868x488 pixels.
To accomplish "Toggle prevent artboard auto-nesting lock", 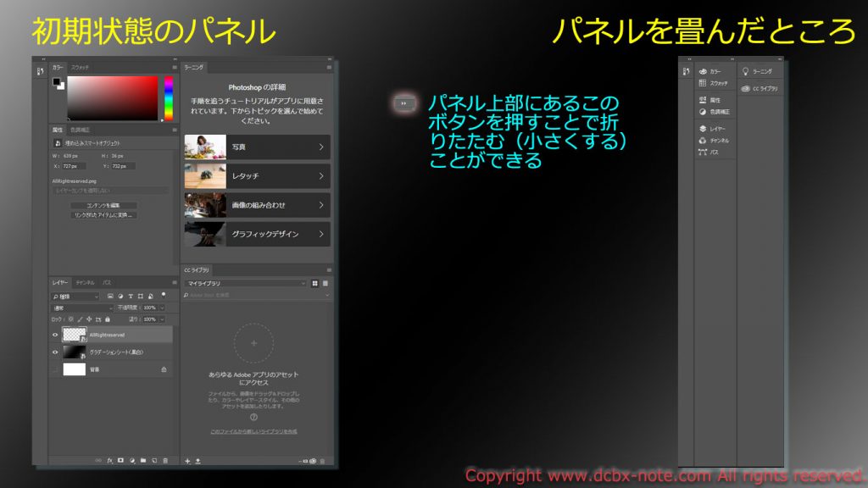I will click(98, 319).
